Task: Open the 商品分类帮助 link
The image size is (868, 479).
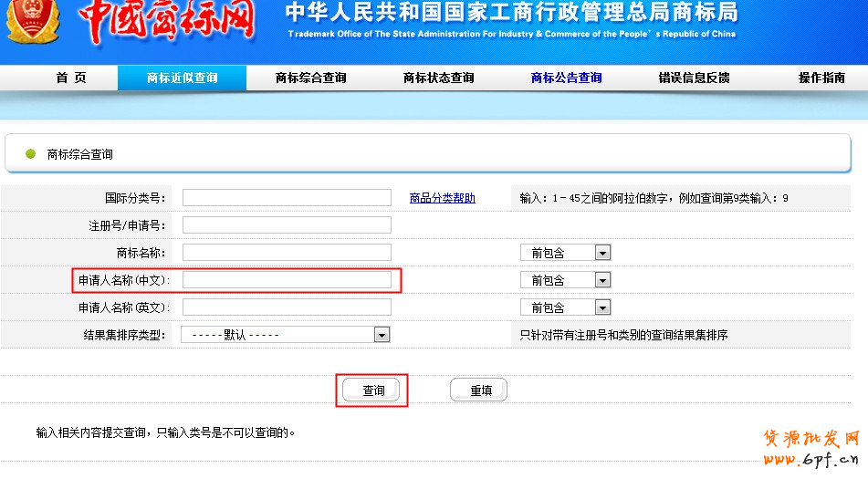Action: tap(442, 198)
